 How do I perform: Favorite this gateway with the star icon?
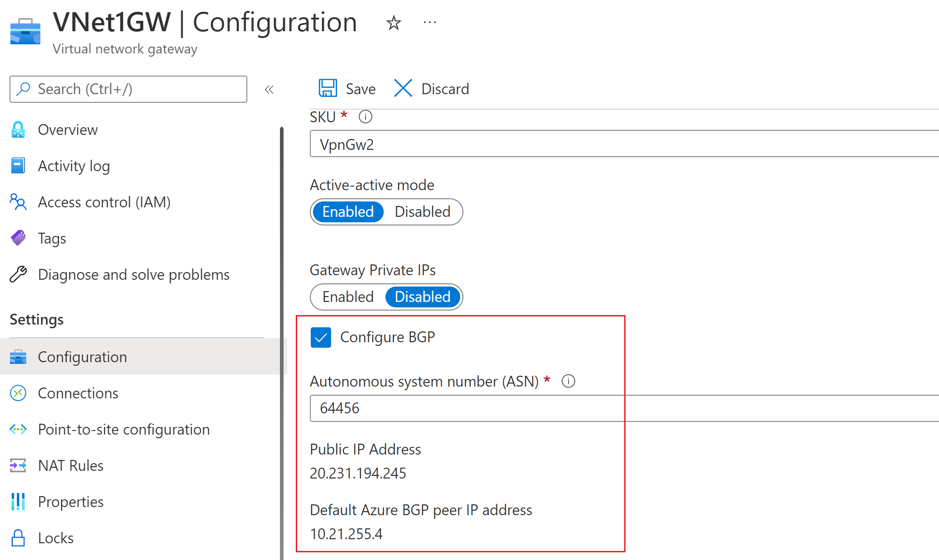(393, 23)
